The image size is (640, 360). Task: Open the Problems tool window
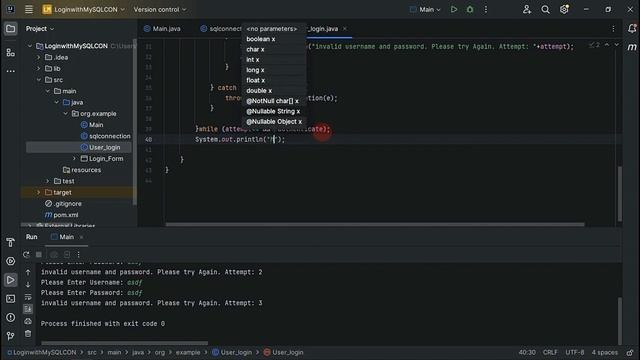(x=11, y=317)
